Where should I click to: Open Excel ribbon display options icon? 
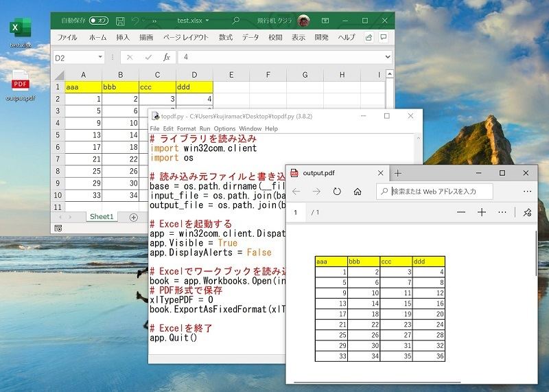pos(325,21)
